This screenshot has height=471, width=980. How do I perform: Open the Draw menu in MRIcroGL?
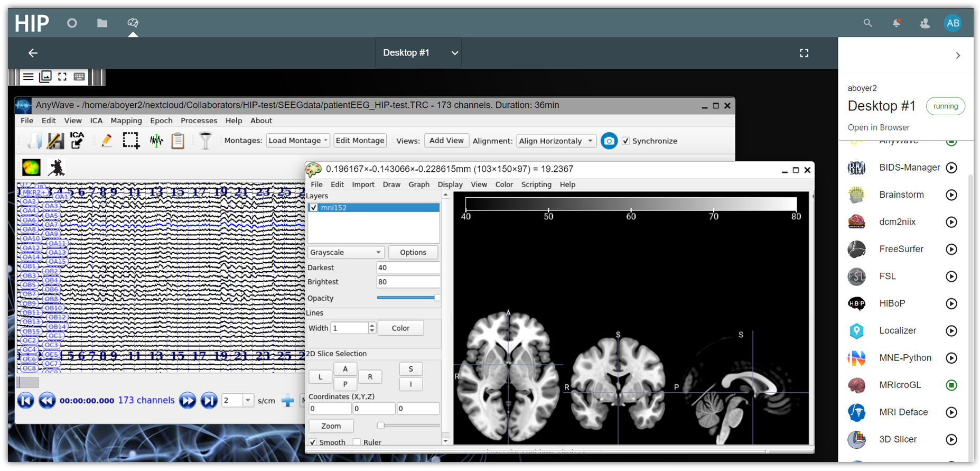tap(391, 184)
